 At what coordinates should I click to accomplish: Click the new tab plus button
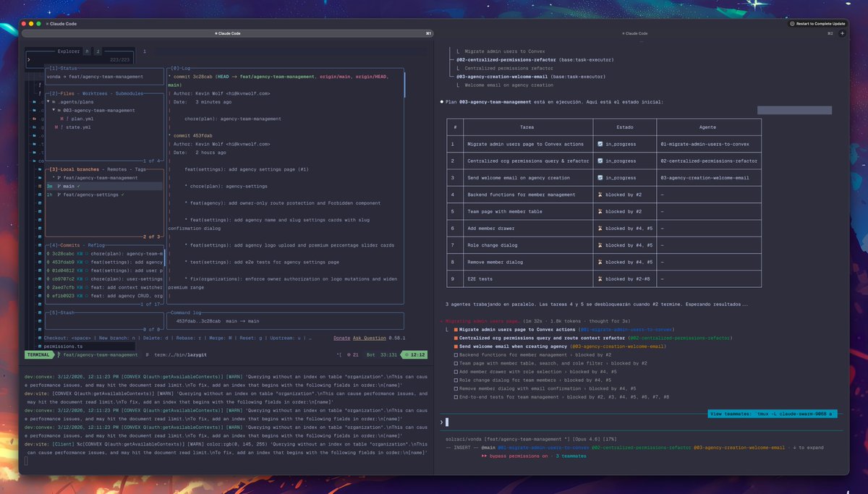842,33
